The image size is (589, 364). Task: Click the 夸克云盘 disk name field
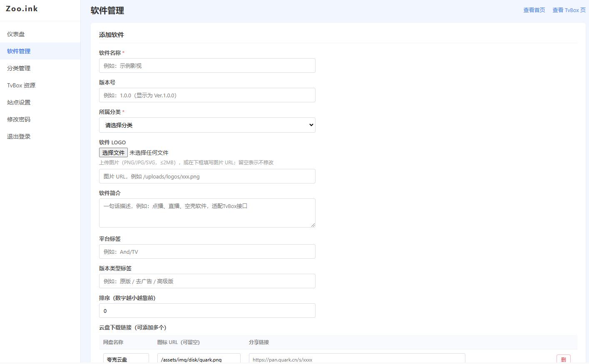point(126,359)
